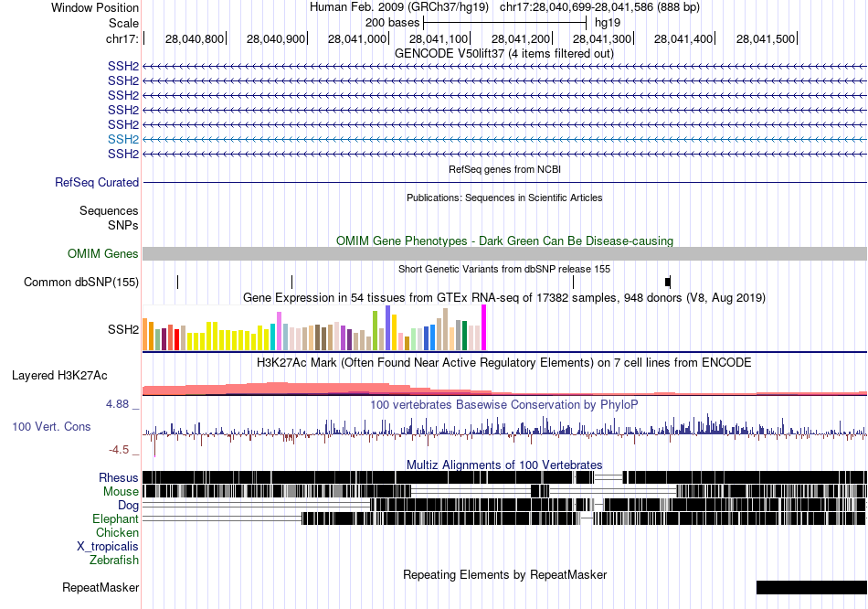Click SSH2 label beside GTEx bars

123,330
